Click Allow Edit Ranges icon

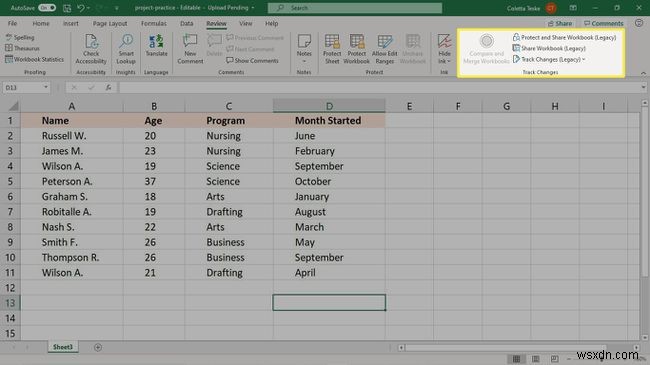point(385,41)
